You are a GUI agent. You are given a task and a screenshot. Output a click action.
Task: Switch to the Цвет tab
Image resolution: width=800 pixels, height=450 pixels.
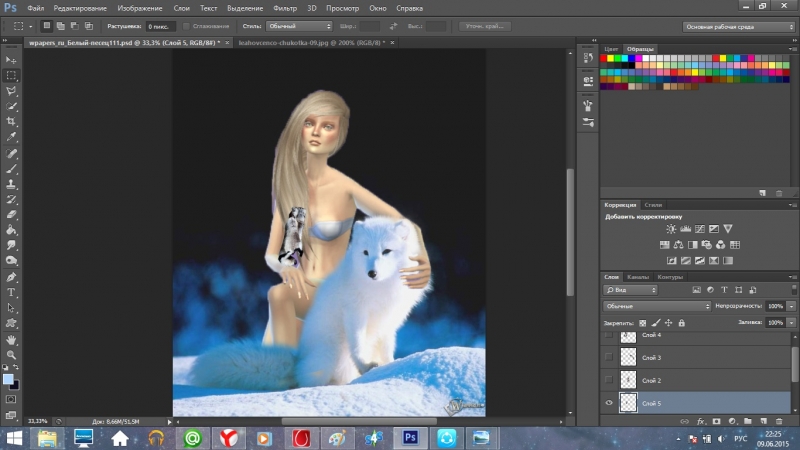point(611,49)
